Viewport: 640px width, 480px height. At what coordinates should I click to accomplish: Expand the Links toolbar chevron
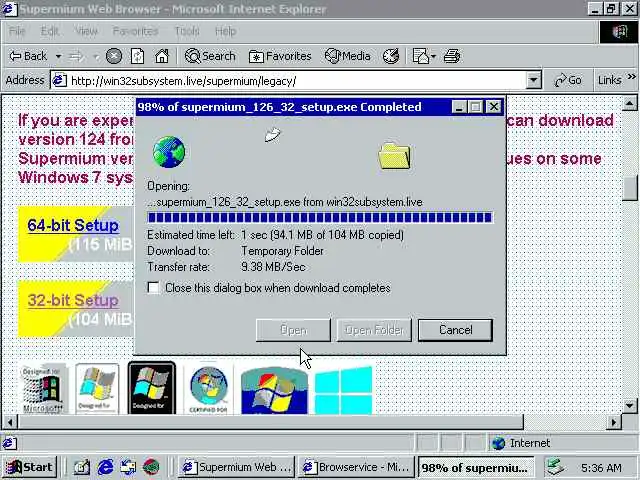pyautogui.click(x=632, y=76)
